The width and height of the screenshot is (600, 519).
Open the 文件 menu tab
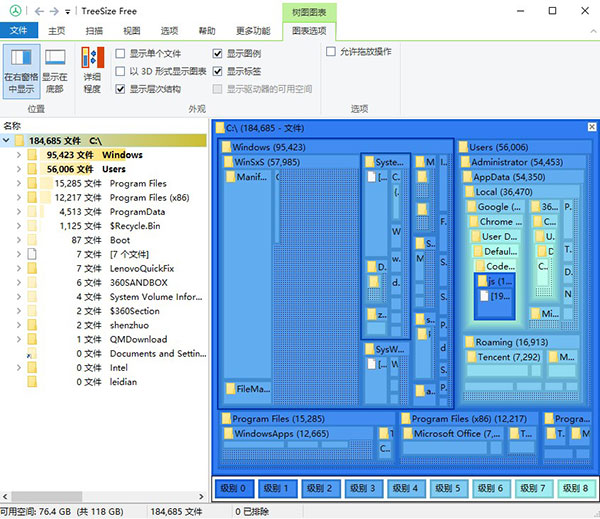tap(19, 30)
